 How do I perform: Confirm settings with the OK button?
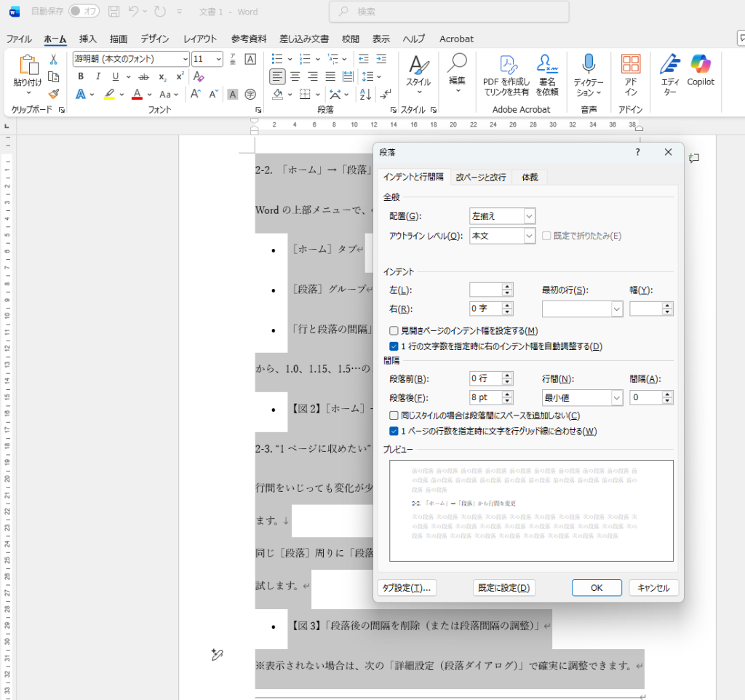(596, 587)
